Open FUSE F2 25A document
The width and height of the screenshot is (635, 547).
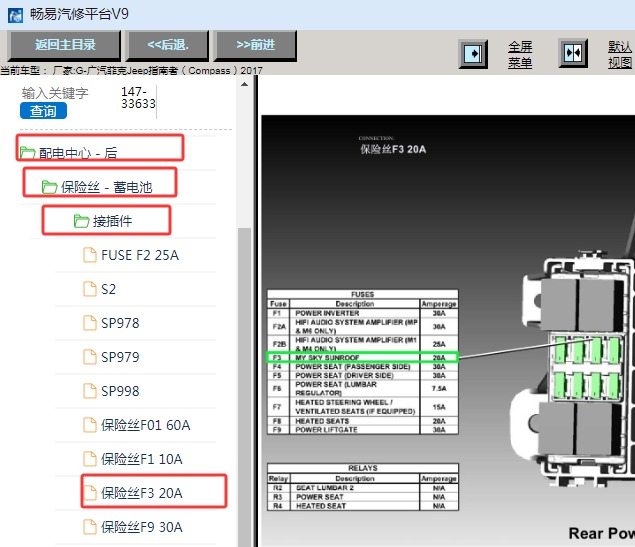140,255
